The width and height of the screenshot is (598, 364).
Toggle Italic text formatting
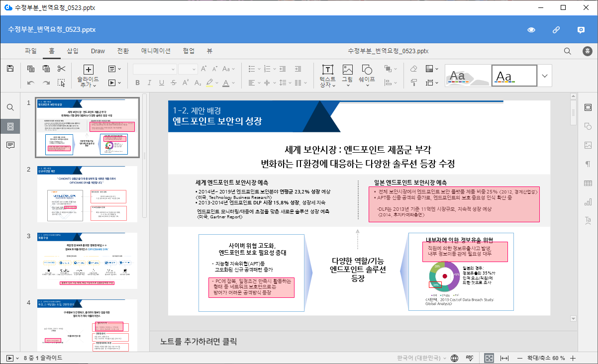(149, 83)
